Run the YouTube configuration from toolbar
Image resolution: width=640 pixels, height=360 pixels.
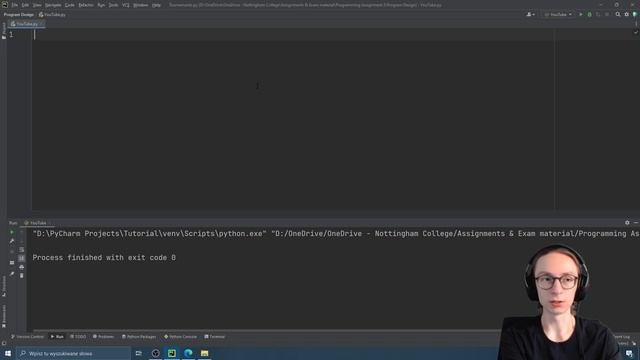(x=581, y=14)
